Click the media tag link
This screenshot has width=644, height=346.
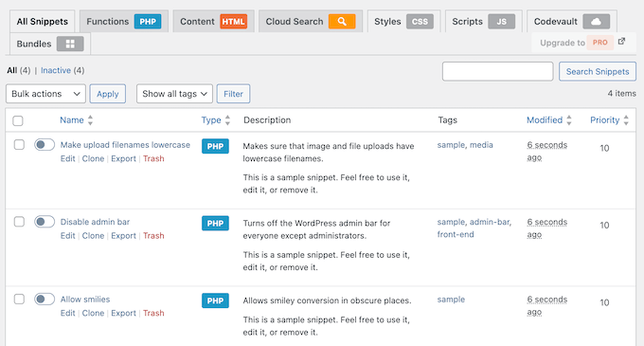481,145
